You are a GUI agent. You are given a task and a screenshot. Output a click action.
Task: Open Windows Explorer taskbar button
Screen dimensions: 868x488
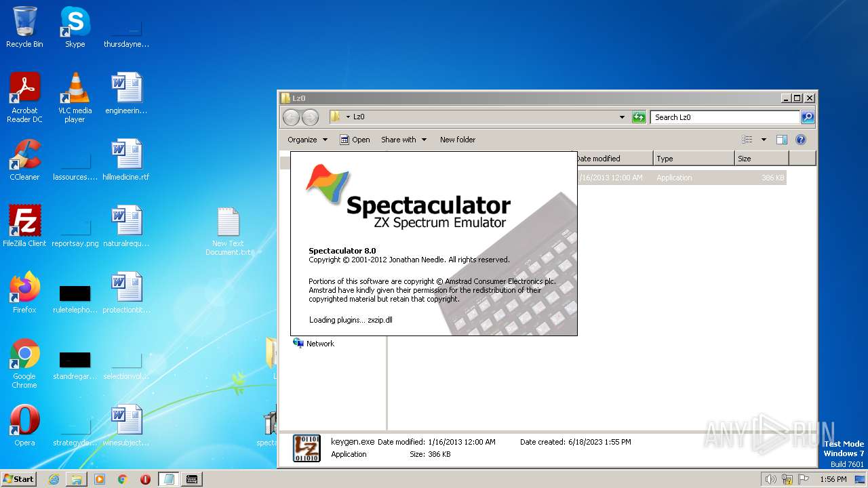point(77,479)
